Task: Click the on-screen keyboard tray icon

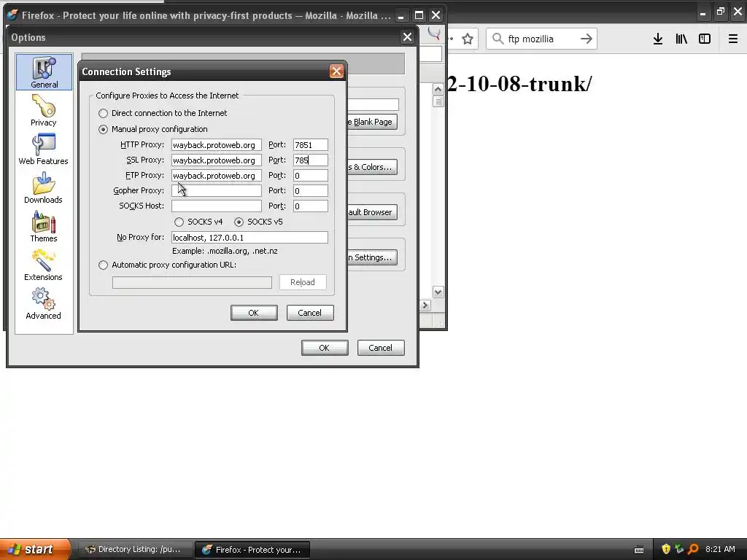Action: click(639, 550)
